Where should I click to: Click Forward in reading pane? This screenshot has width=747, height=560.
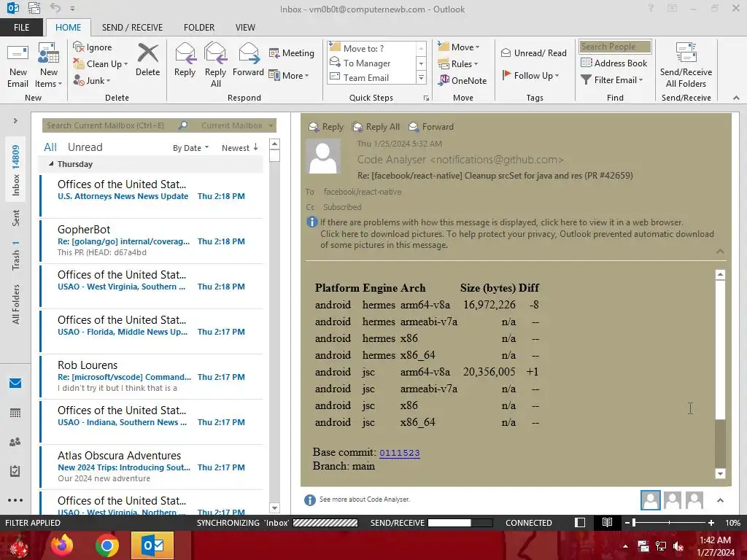coord(431,127)
